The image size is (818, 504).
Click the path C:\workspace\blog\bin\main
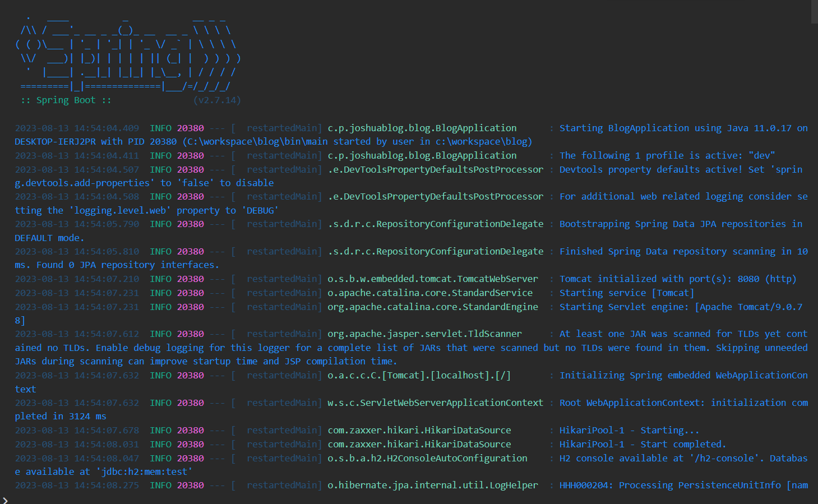tap(258, 142)
